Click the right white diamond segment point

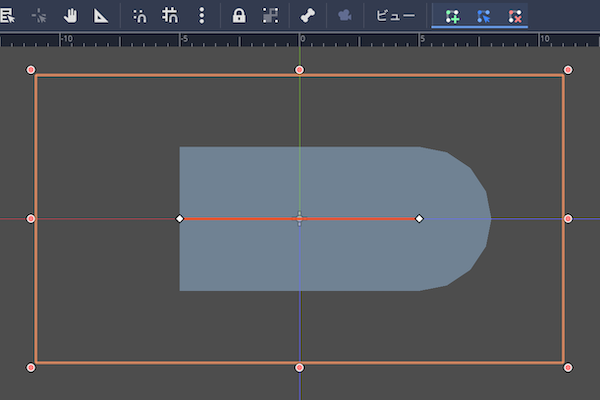[419, 219]
